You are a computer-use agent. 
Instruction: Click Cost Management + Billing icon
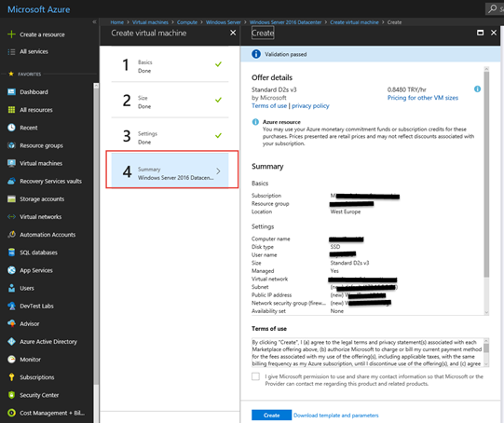[11, 413]
